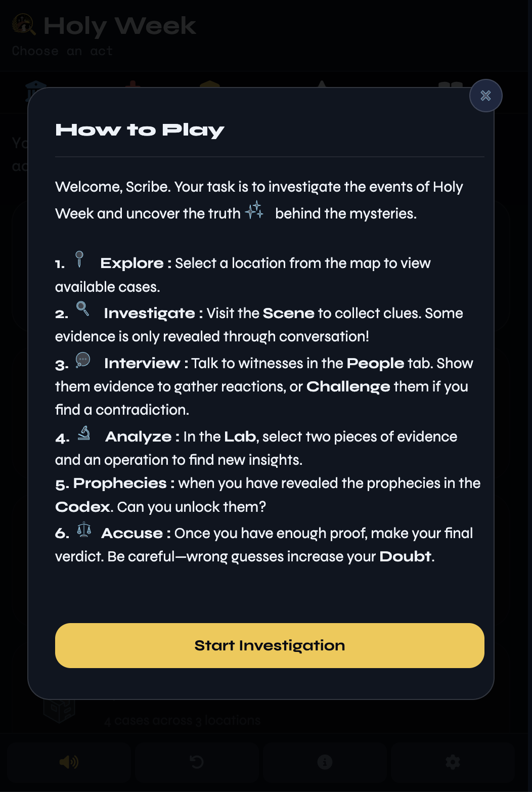Click the Holy Week logo icon

coord(24,24)
